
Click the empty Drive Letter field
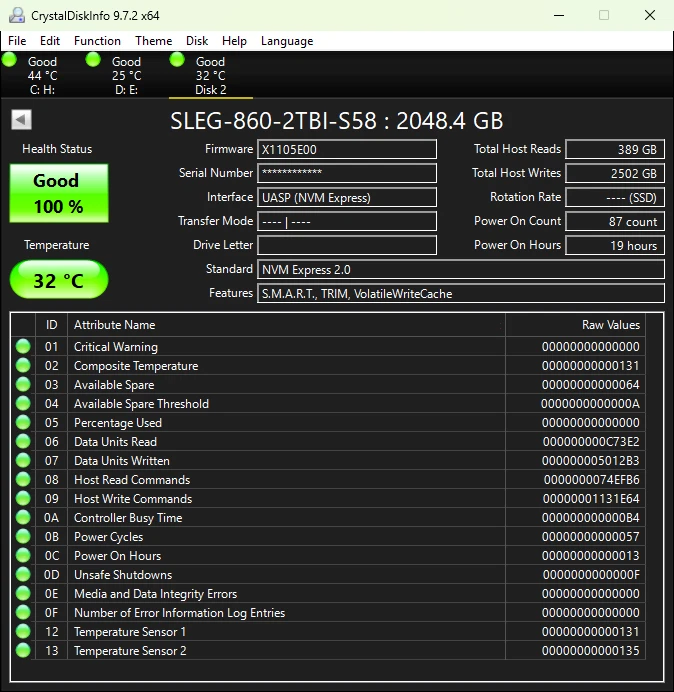(x=347, y=245)
